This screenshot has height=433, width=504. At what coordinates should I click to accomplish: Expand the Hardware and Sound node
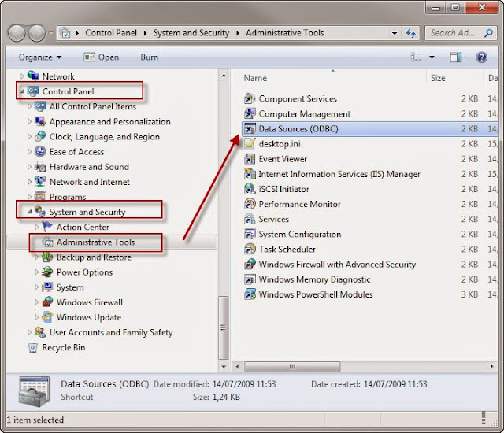(29, 167)
